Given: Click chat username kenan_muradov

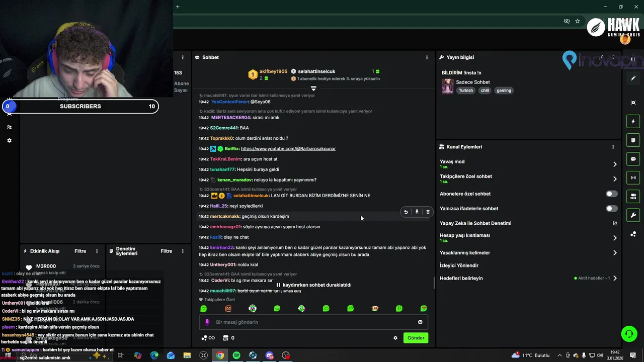Looking at the screenshot, I should (234, 180).
